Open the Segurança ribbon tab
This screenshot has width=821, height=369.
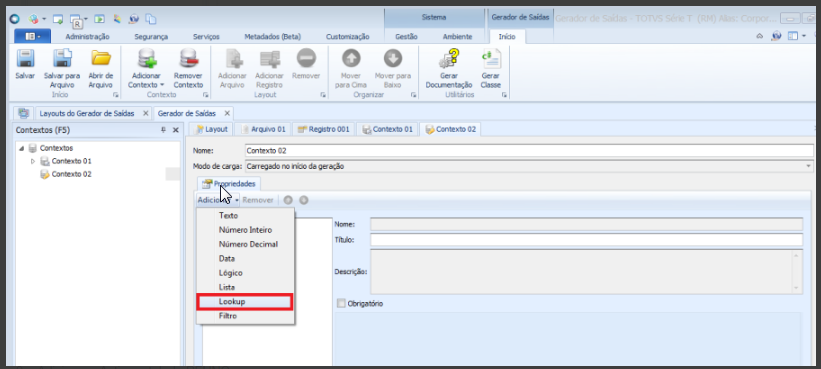pyautogui.click(x=151, y=37)
